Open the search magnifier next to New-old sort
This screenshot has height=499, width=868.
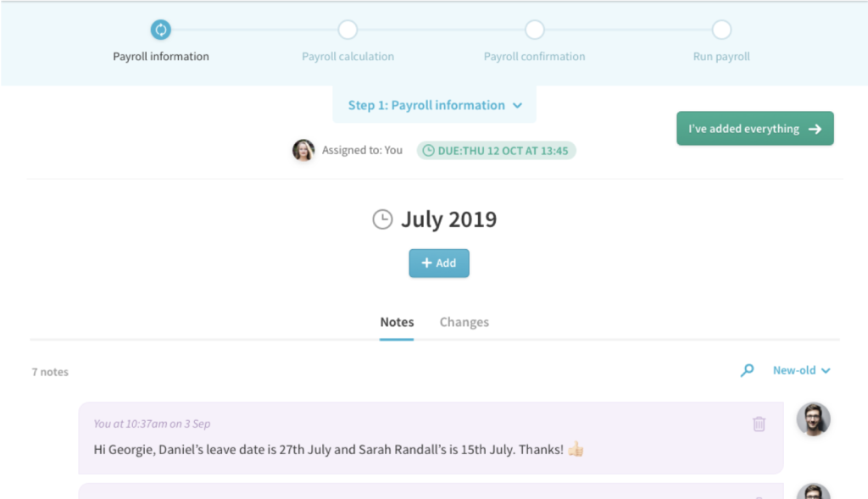click(747, 370)
